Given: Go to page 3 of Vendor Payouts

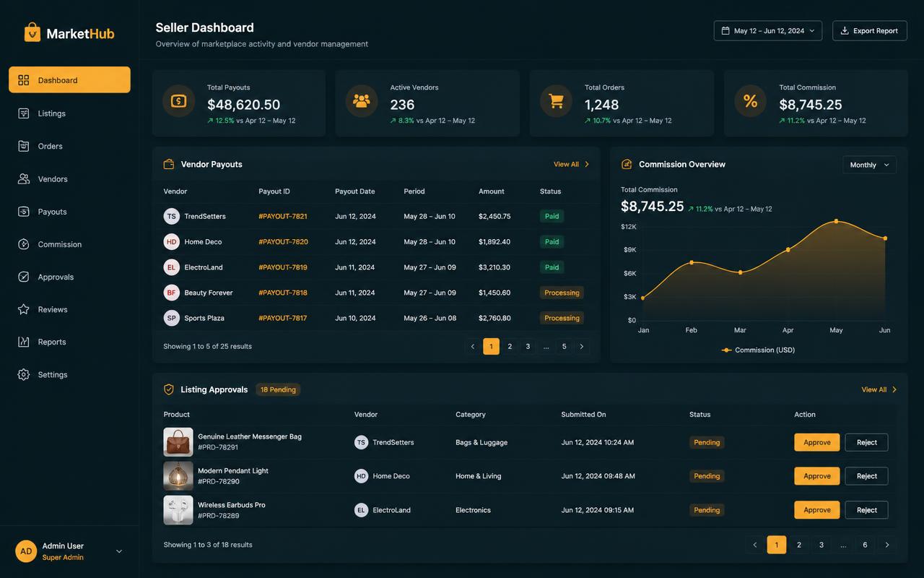Looking at the screenshot, I should (x=528, y=346).
